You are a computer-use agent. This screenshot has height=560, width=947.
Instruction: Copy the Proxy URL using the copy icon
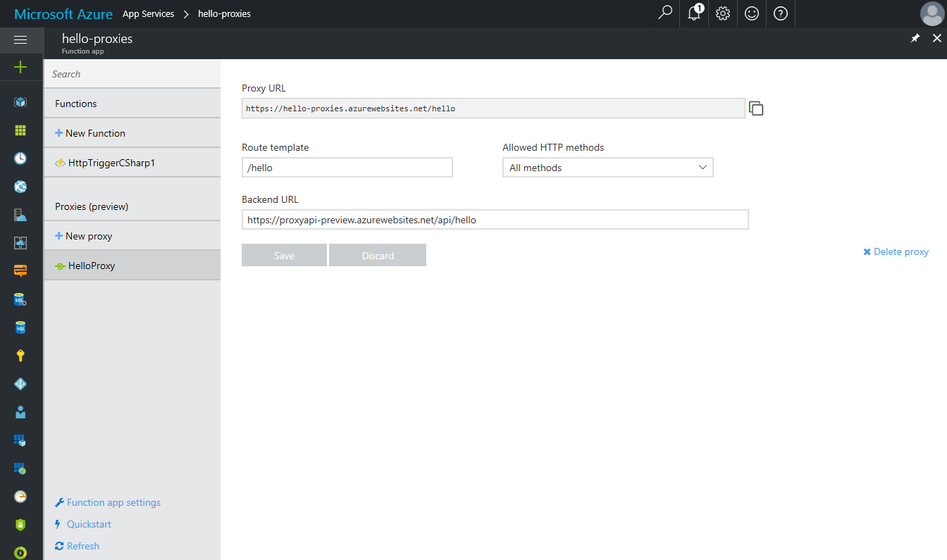755,108
